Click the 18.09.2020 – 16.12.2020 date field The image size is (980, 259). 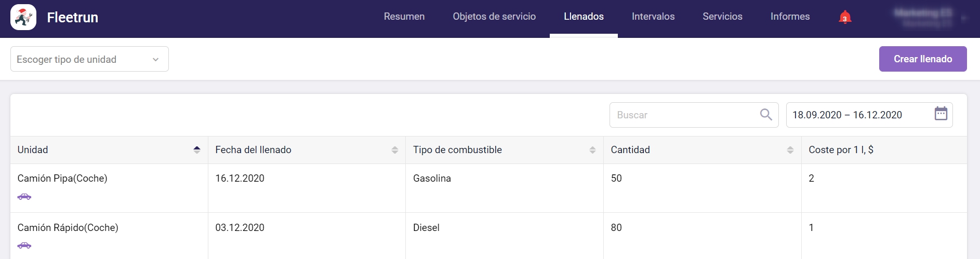(869, 115)
